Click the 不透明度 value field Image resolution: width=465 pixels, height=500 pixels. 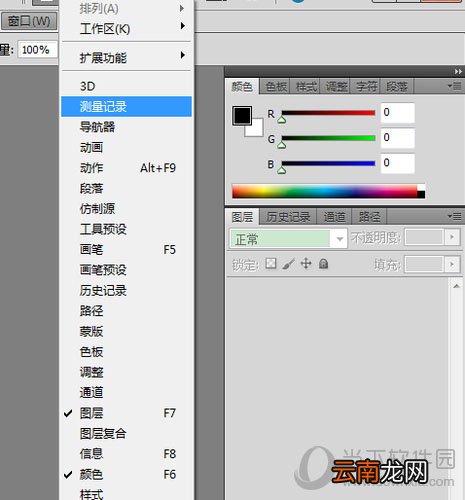(x=424, y=237)
